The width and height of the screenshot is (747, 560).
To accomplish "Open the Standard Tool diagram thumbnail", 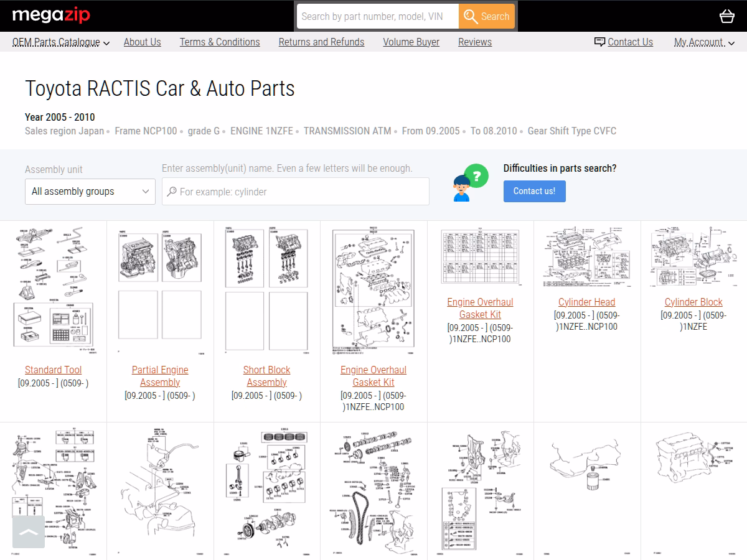I will pyautogui.click(x=53, y=290).
